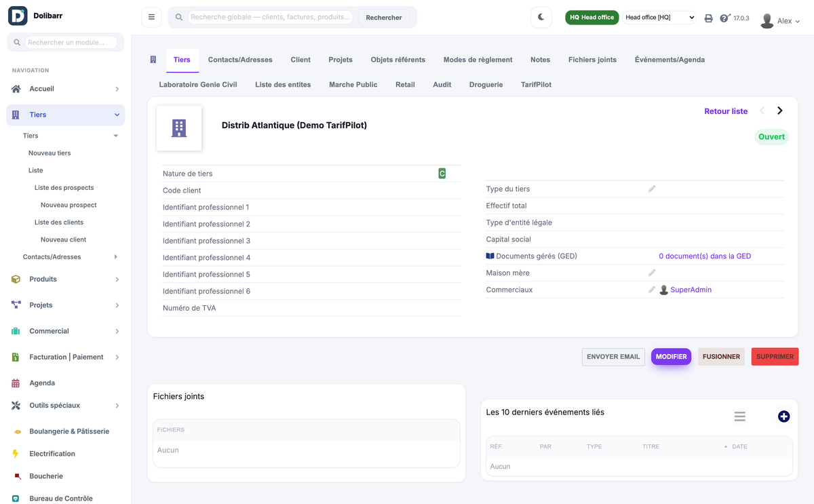Image resolution: width=814 pixels, height=504 pixels.
Task: Click the Documents gérés (GED) book icon
Action: pyautogui.click(x=490, y=256)
